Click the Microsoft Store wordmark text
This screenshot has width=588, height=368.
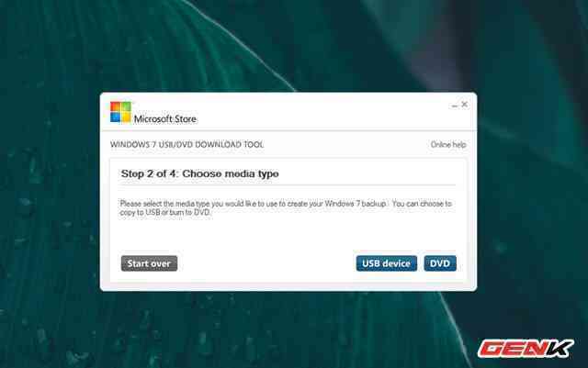[165, 118]
